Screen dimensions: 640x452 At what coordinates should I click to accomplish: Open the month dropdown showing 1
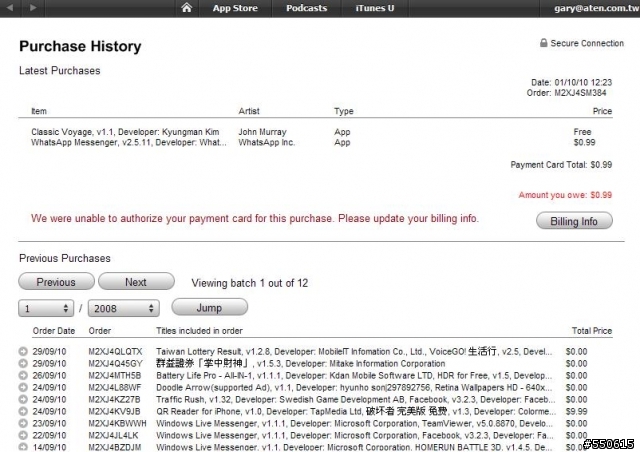[x=46, y=308]
